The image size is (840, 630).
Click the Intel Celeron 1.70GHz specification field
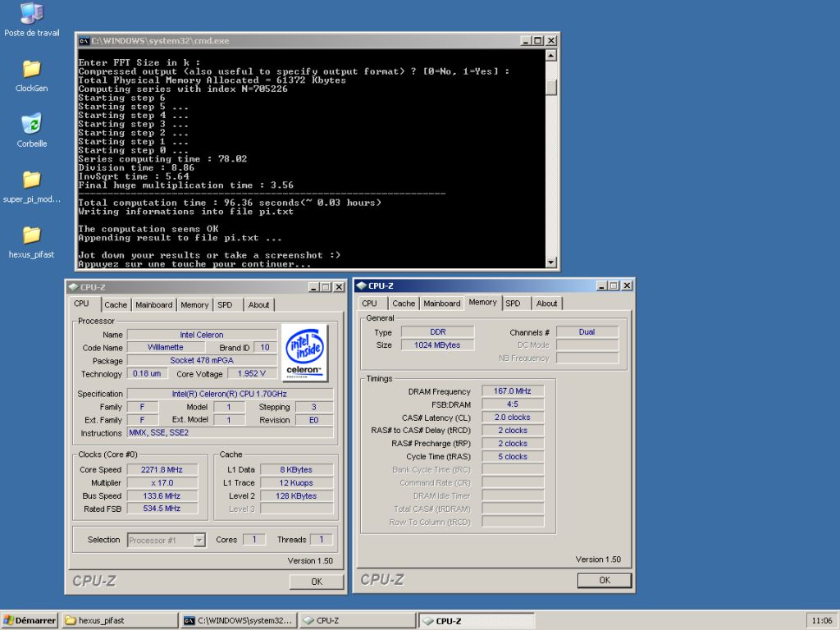230,394
